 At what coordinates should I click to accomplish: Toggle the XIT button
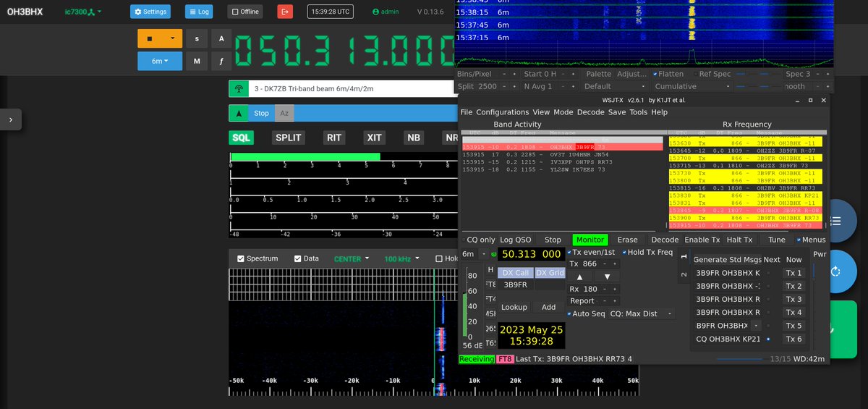[374, 138]
